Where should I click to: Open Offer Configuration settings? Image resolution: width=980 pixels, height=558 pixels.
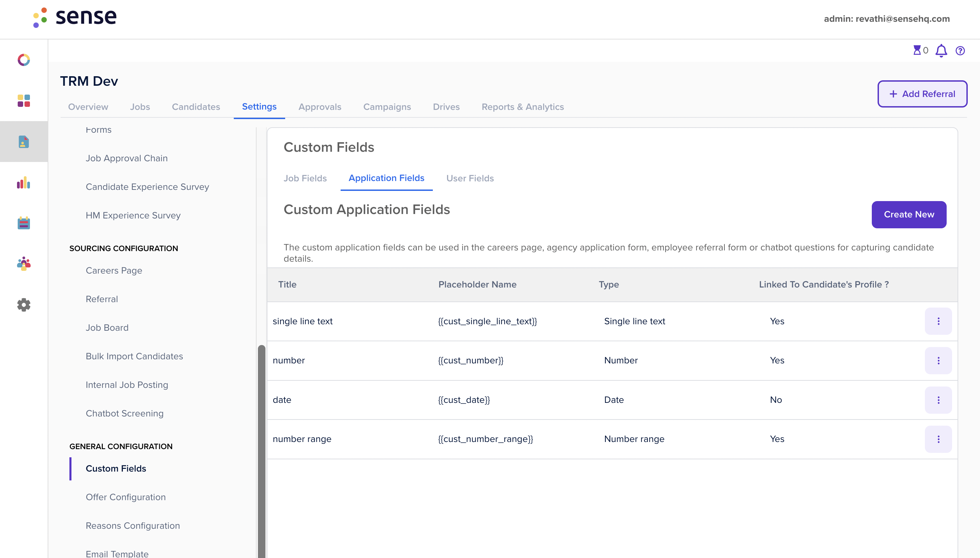(126, 497)
